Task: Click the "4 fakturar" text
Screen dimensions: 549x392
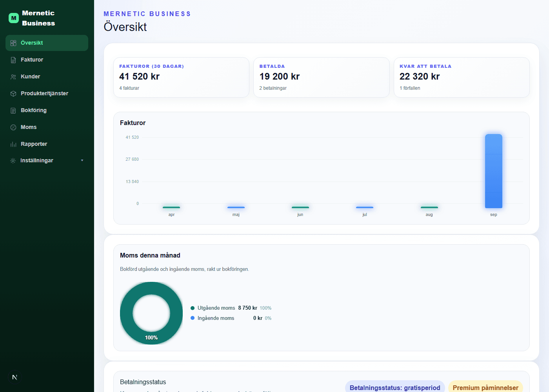Action: (x=129, y=88)
